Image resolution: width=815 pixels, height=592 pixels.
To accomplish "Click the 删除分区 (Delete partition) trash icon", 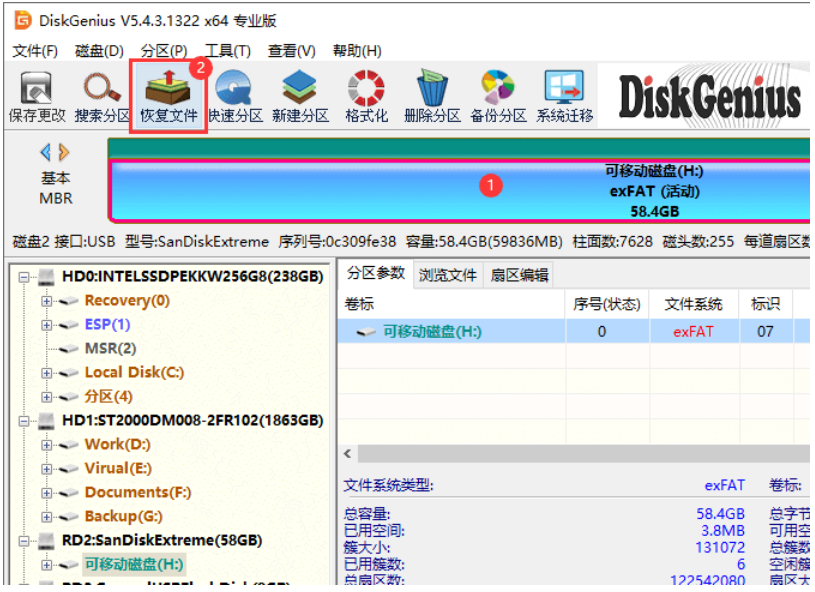I will (x=432, y=98).
